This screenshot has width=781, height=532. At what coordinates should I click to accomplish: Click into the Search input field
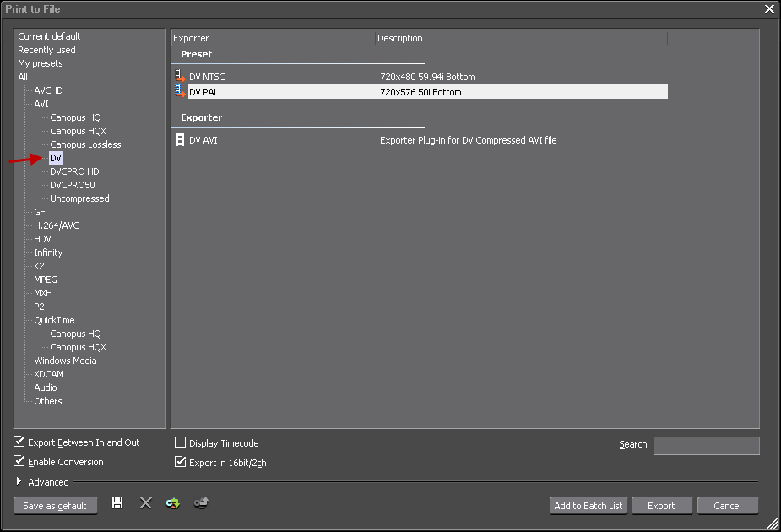coord(706,446)
